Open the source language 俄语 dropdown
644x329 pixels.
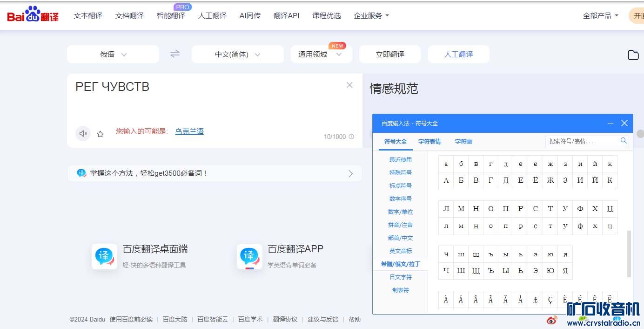(x=113, y=55)
